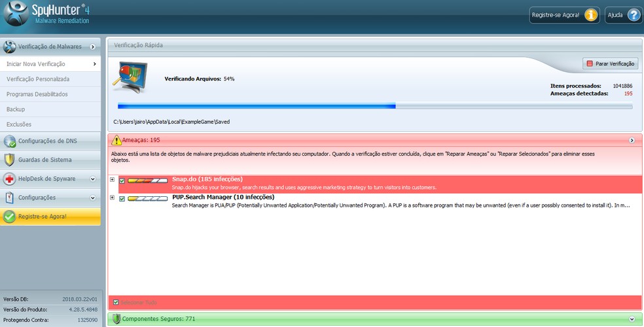644x327 pixels.
Task: Click the yellow Registre-se Agora! sidebar button
Action: (50, 216)
